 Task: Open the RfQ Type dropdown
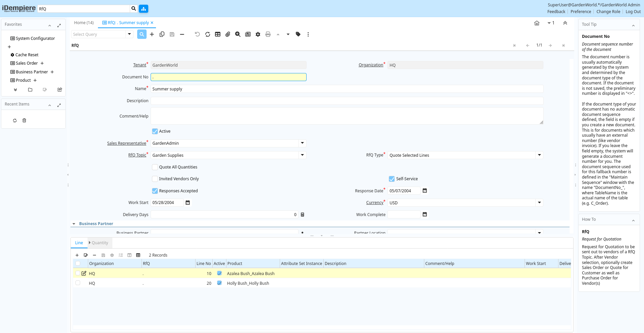click(539, 155)
